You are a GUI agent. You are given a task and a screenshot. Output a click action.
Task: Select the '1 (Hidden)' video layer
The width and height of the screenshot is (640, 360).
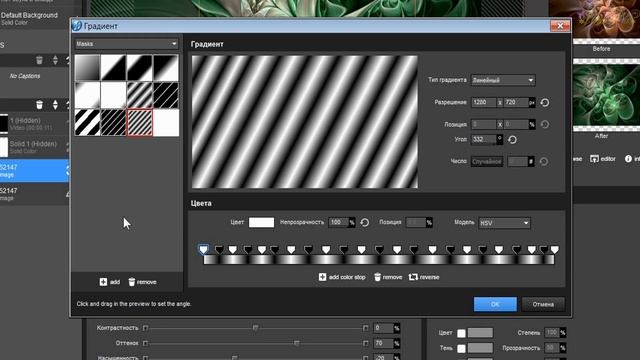click(x=34, y=124)
